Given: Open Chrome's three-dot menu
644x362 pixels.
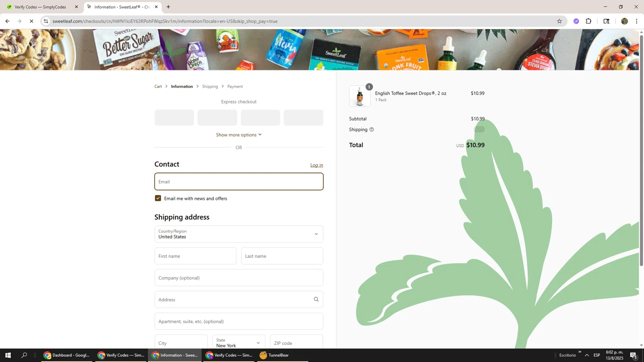Looking at the screenshot, I should point(636,21).
